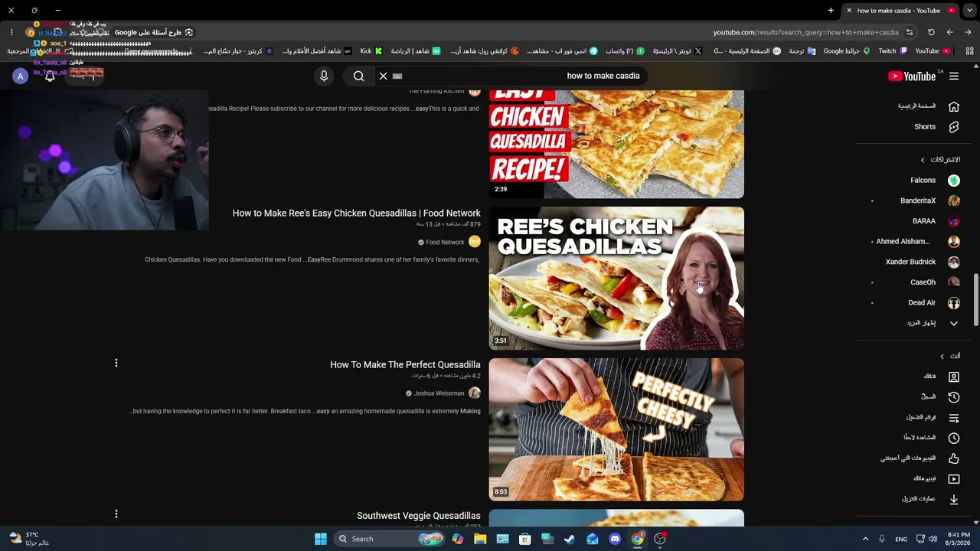Screen dimensions: 980x551
Task: Open your channel icon in sidebar
Action: coord(954,377)
